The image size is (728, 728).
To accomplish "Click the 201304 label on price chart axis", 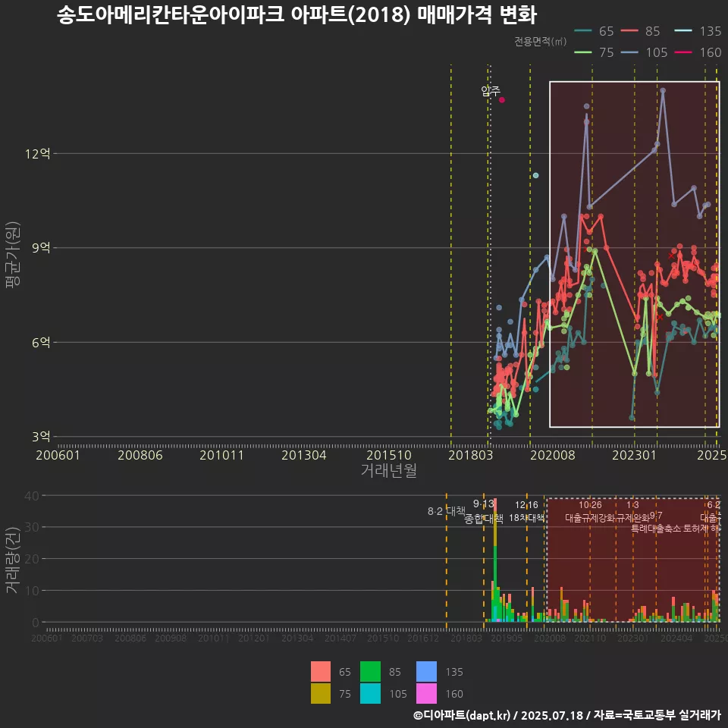I will coord(304,455).
